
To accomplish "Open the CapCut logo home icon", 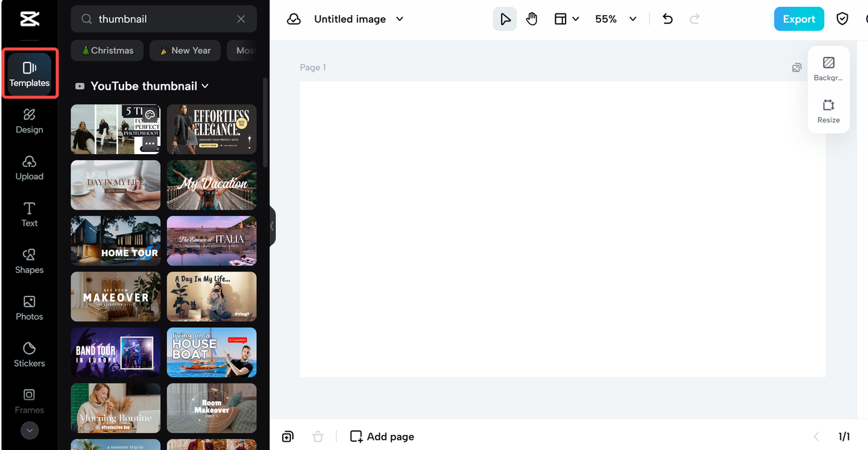I will click(29, 20).
